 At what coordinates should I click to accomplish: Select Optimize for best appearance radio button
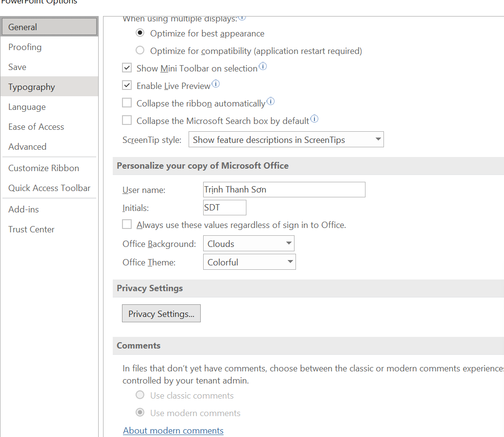140,33
